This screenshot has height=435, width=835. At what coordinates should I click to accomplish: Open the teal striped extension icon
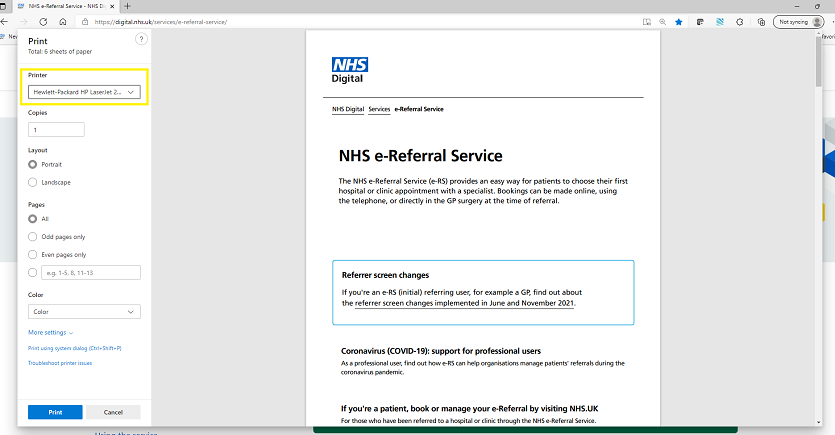[720, 22]
